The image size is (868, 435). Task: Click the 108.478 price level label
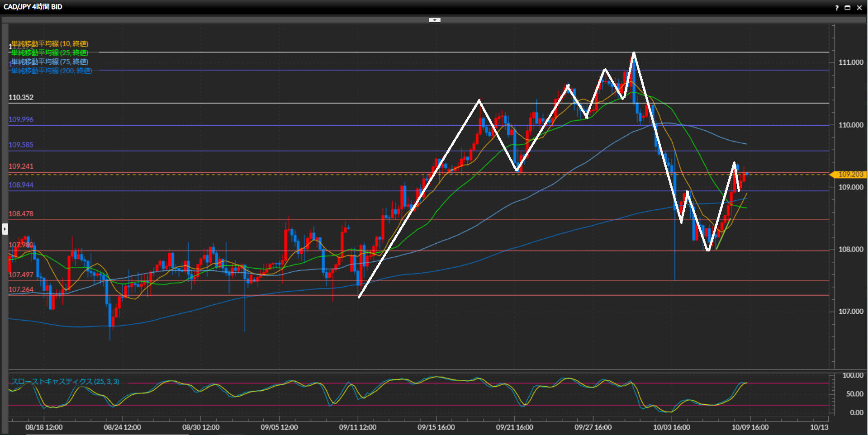click(21, 214)
